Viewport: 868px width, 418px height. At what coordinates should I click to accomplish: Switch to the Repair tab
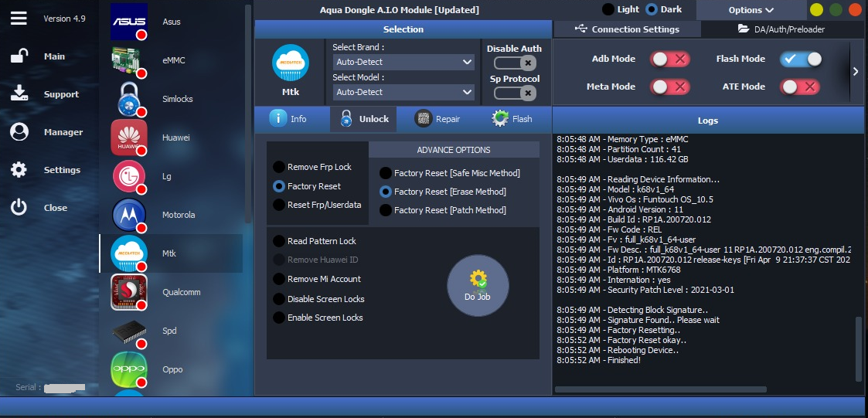(437, 119)
